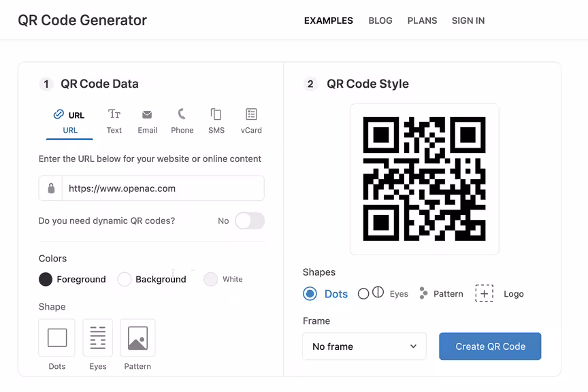The width and height of the screenshot is (588, 392).
Task: Click the Create QR Code button
Action: point(490,346)
